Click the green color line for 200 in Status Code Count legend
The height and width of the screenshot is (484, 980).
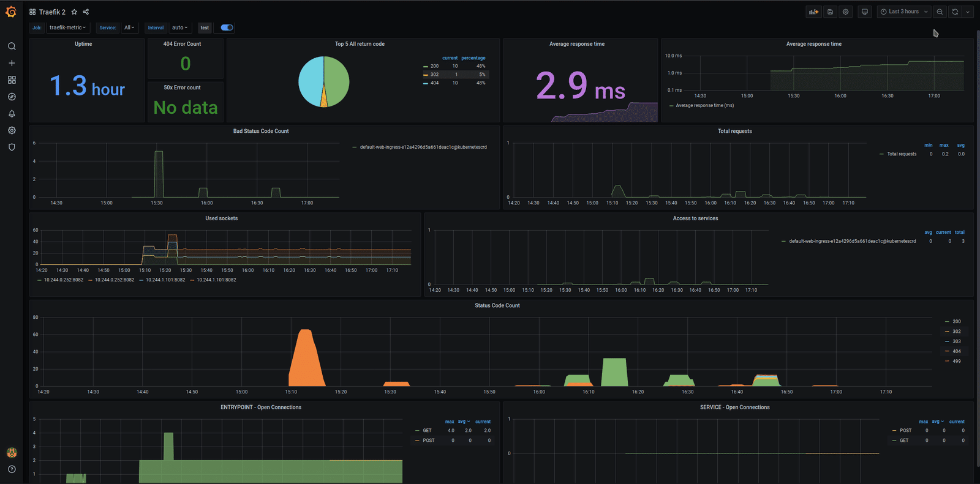(x=948, y=321)
